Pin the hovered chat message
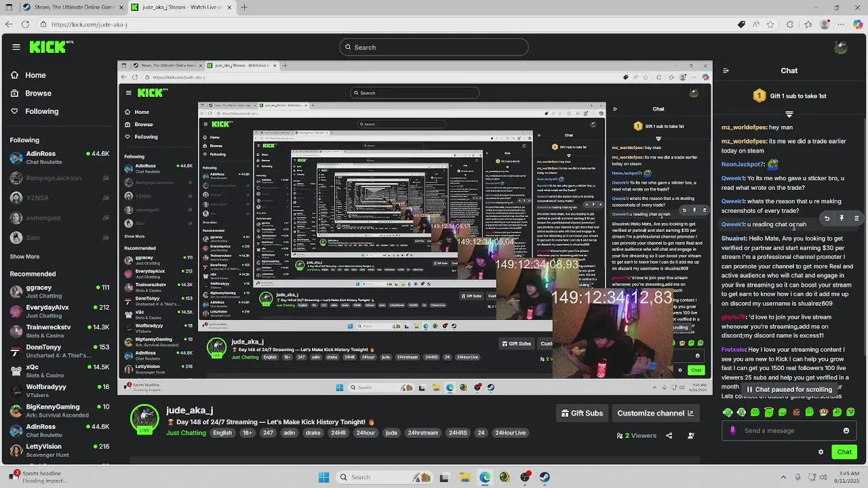This screenshot has height=488, width=868. point(842,218)
